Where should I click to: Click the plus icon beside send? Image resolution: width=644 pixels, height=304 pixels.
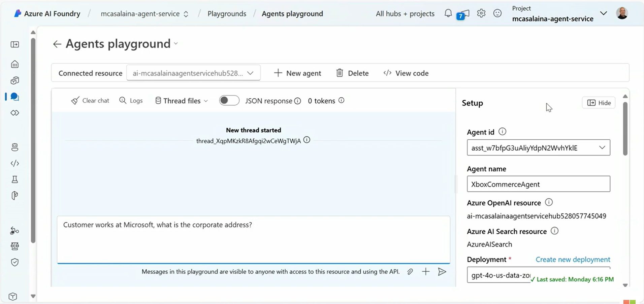tap(426, 272)
